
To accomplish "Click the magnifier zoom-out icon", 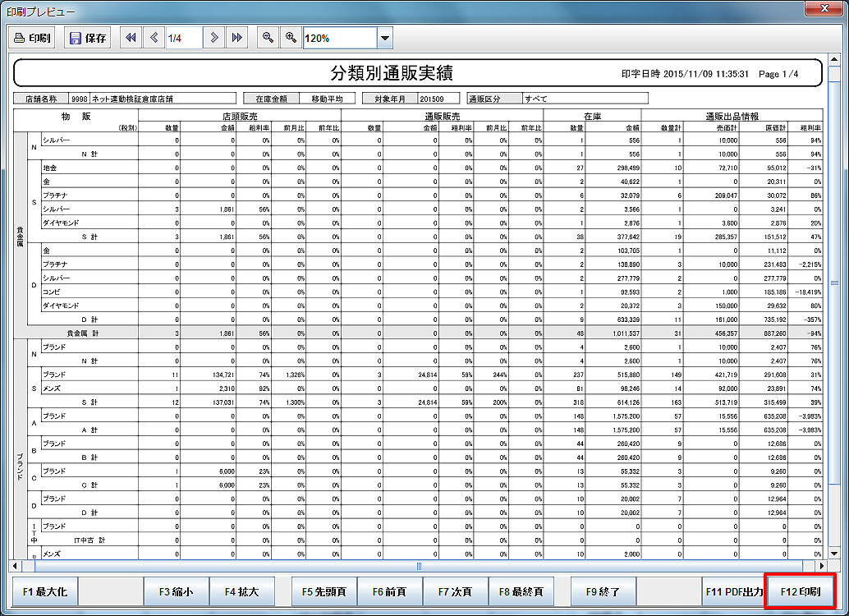I will pos(267,38).
